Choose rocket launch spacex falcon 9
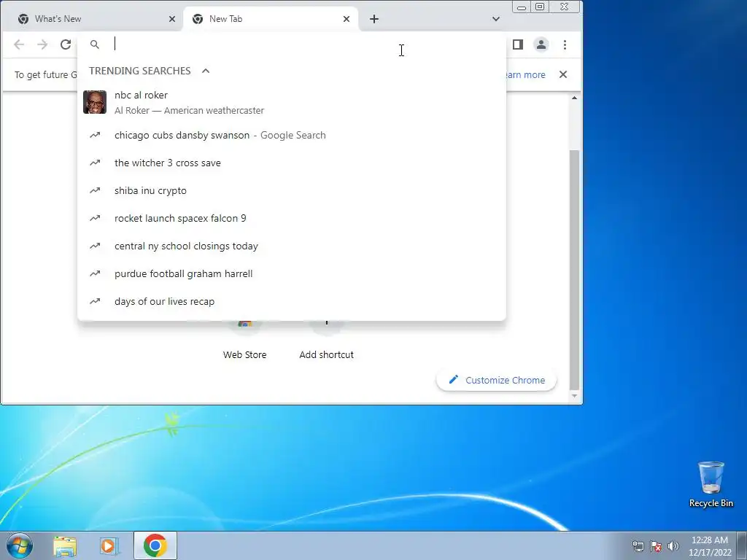 (x=292, y=218)
